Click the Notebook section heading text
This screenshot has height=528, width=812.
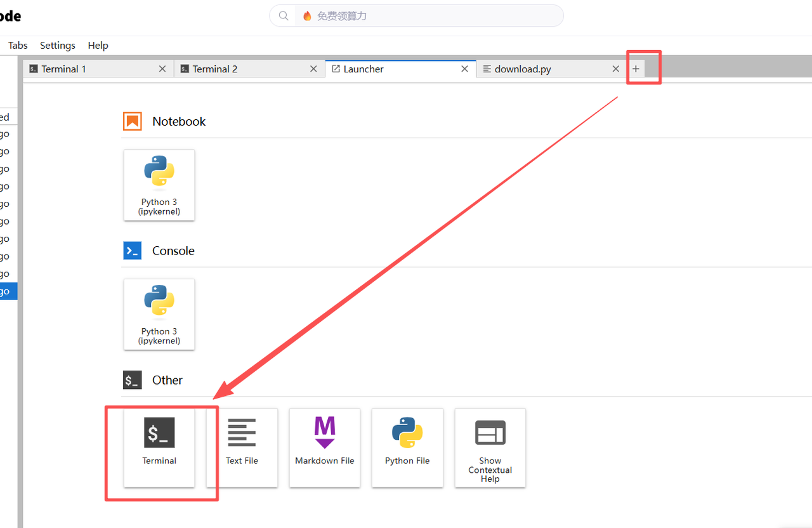pyautogui.click(x=179, y=121)
